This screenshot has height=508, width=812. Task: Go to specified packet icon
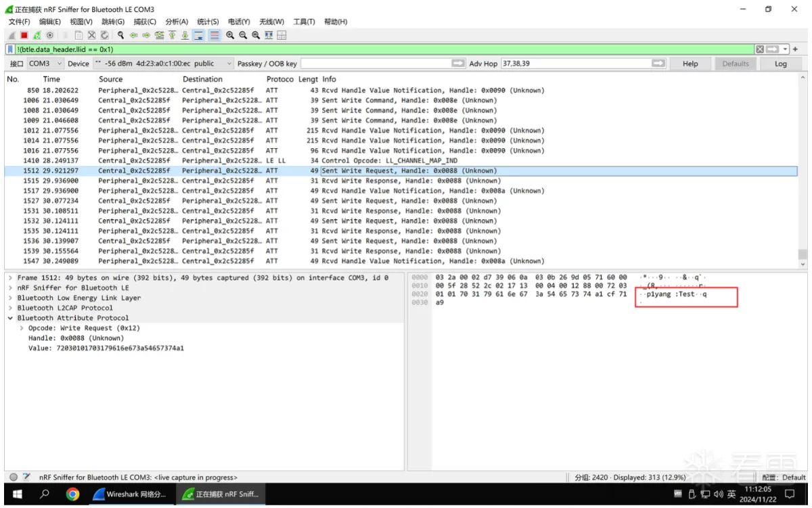(x=159, y=35)
